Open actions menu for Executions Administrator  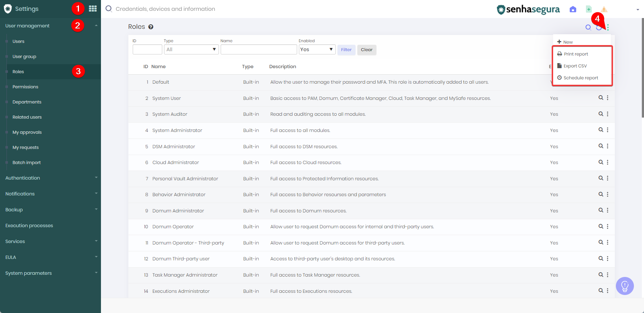coord(608,291)
